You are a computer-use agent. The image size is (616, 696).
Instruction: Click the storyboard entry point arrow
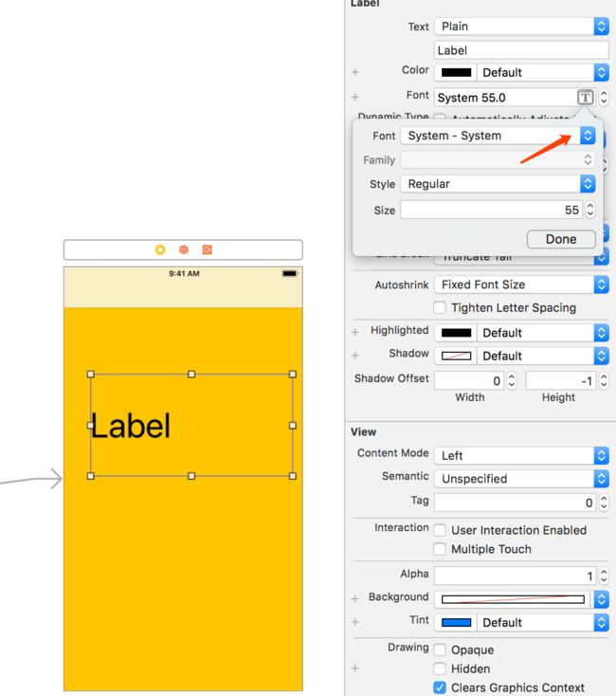coord(31,480)
